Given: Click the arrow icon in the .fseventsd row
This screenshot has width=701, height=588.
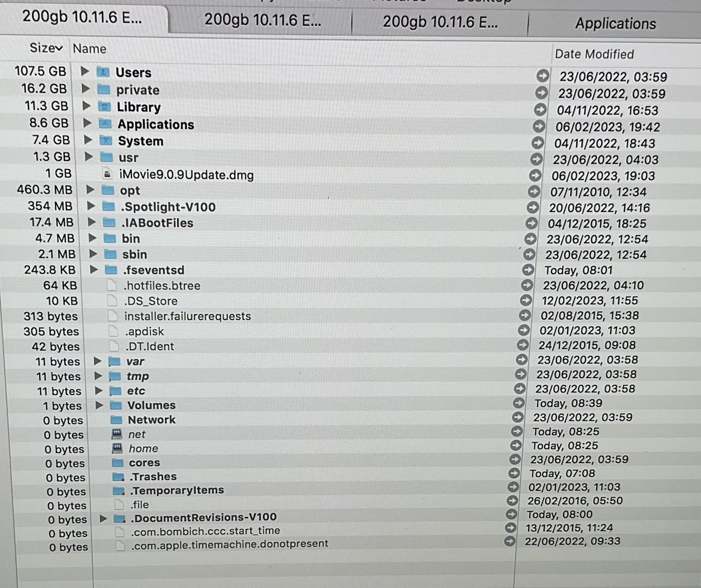Looking at the screenshot, I should point(528,269).
